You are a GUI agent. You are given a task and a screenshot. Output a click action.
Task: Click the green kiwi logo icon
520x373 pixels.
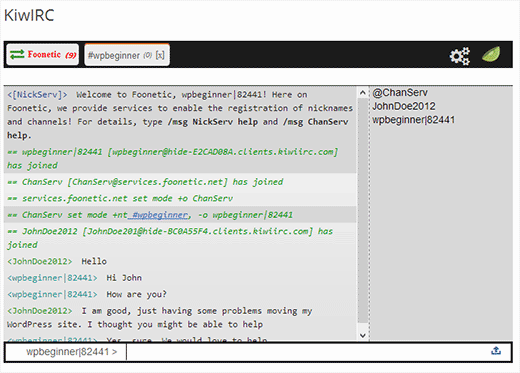(491, 55)
